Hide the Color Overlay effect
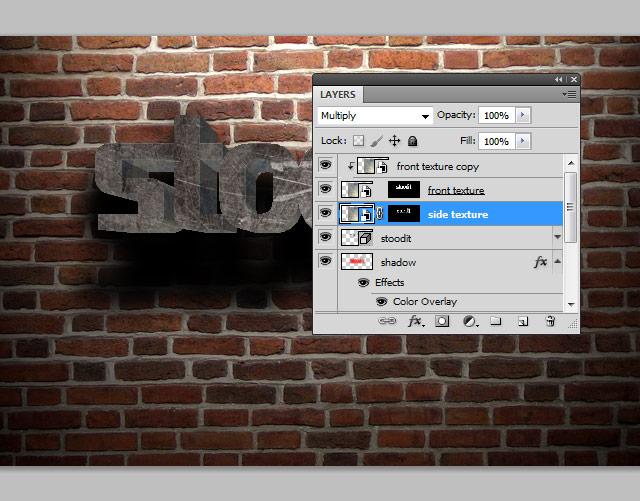This screenshot has height=501, width=640. click(381, 302)
